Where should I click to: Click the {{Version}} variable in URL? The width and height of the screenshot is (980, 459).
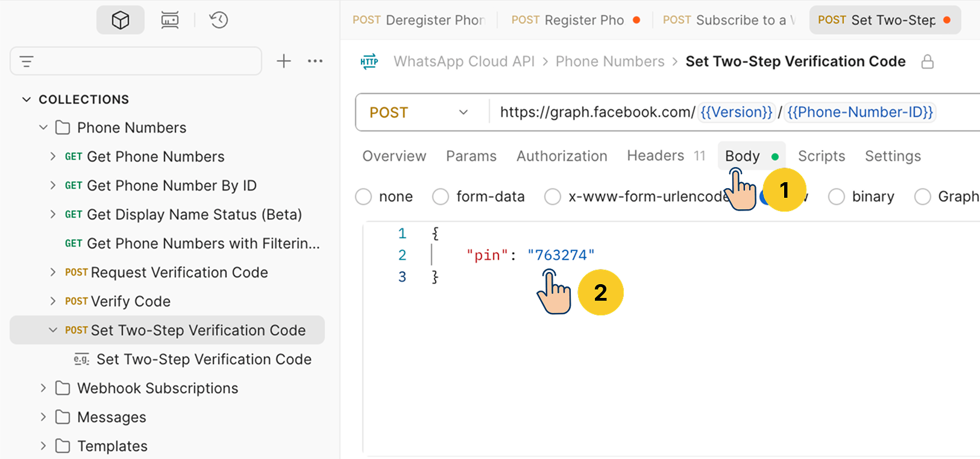coord(736,112)
